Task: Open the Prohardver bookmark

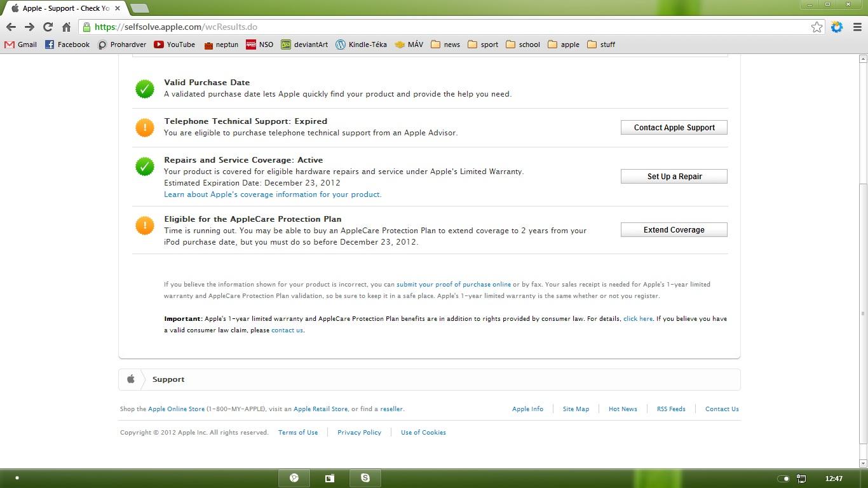Action: click(x=122, y=44)
